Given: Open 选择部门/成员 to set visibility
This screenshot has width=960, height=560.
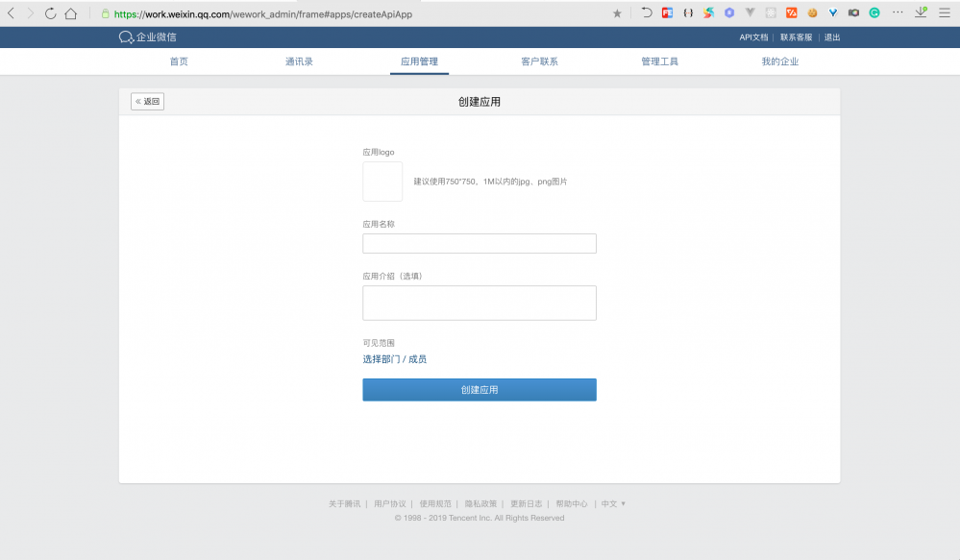Looking at the screenshot, I should pyautogui.click(x=394, y=358).
